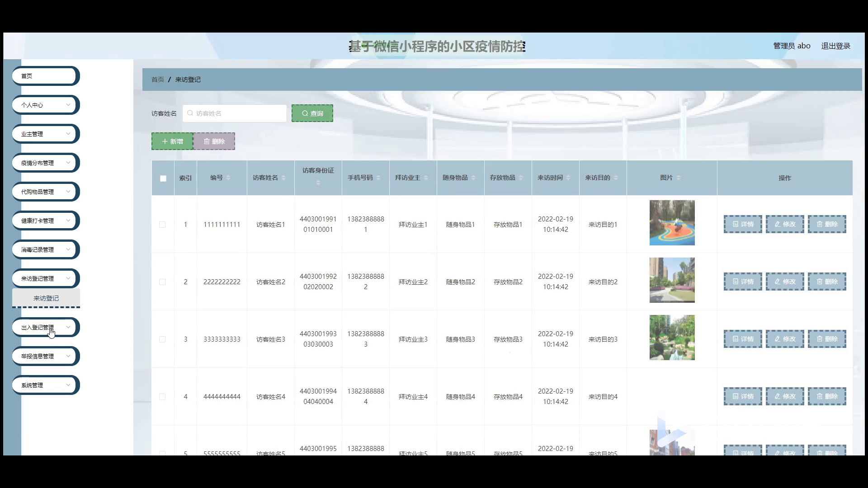Click the bulk 删除 button above table
This screenshot has height=488, width=868.
[214, 141]
